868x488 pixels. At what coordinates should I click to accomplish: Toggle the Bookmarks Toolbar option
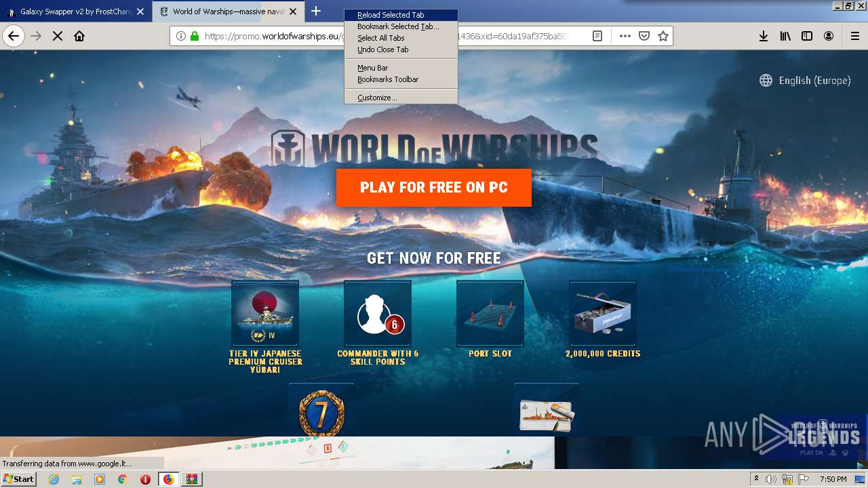401,79
